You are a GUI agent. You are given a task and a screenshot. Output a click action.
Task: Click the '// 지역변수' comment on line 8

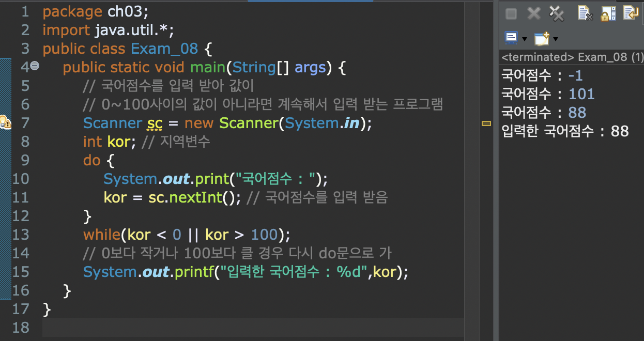click(176, 142)
